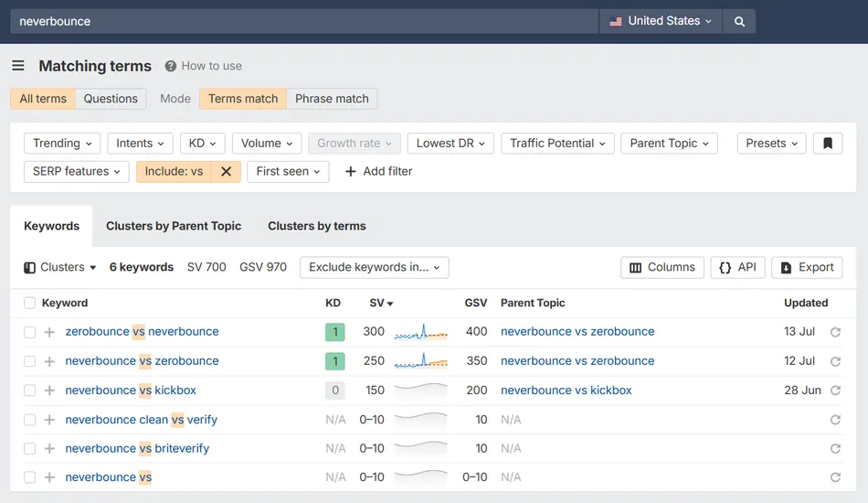868x503 pixels.
Task: Refresh the row updated 12 Jul
Action: 835,361
